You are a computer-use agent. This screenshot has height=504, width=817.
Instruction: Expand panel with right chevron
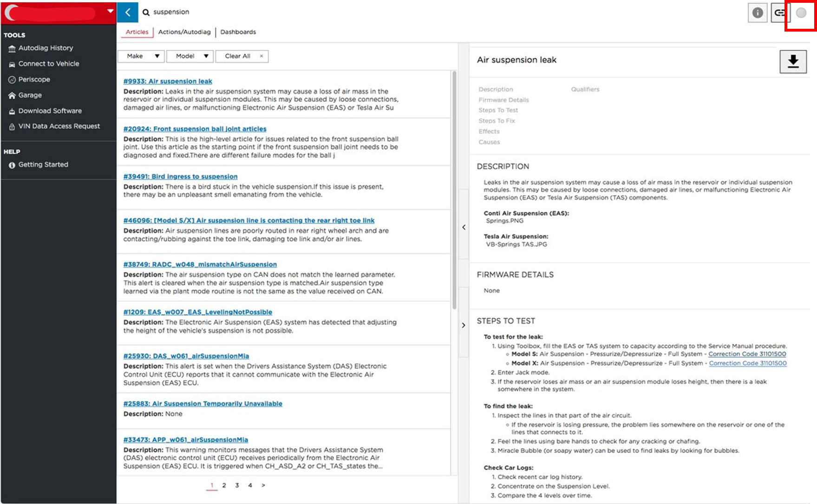click(464, 325)
